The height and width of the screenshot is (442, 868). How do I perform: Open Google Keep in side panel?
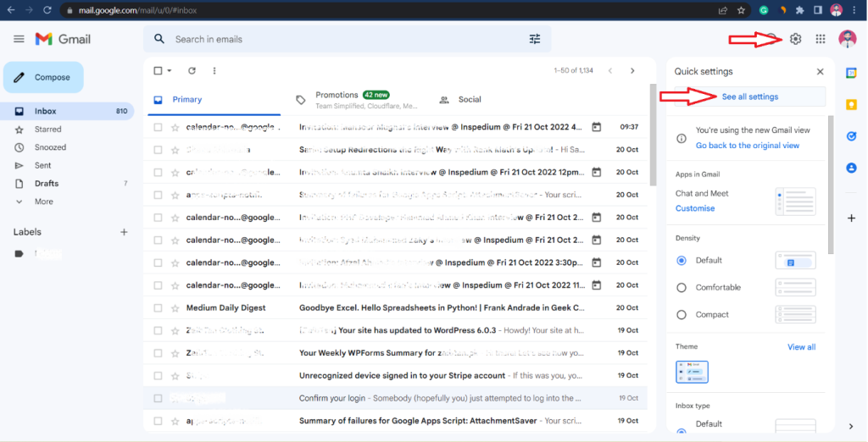[x=851, y=104]
